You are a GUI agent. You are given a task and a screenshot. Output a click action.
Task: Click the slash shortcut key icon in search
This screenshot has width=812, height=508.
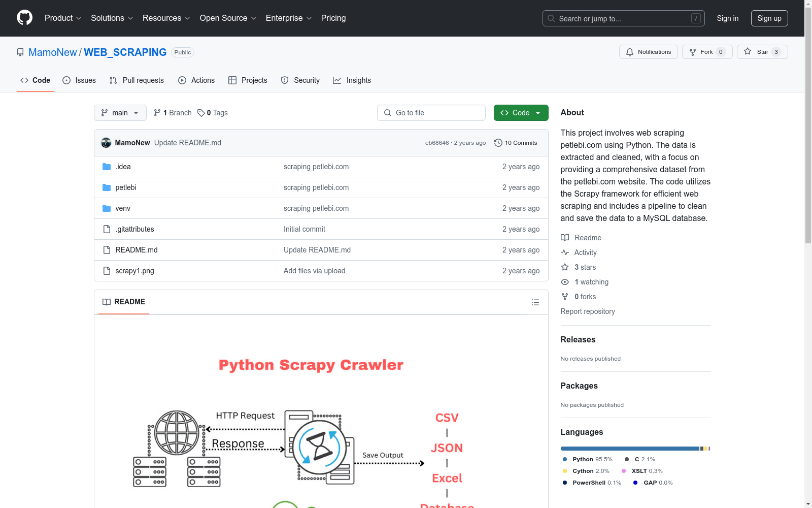coord(696,18)
